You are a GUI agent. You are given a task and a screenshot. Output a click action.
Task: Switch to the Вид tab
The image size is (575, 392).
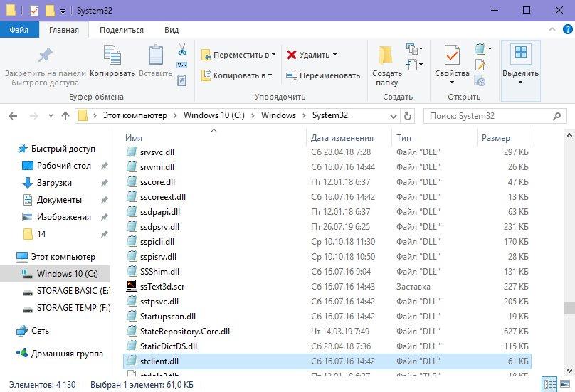(172, 30)
